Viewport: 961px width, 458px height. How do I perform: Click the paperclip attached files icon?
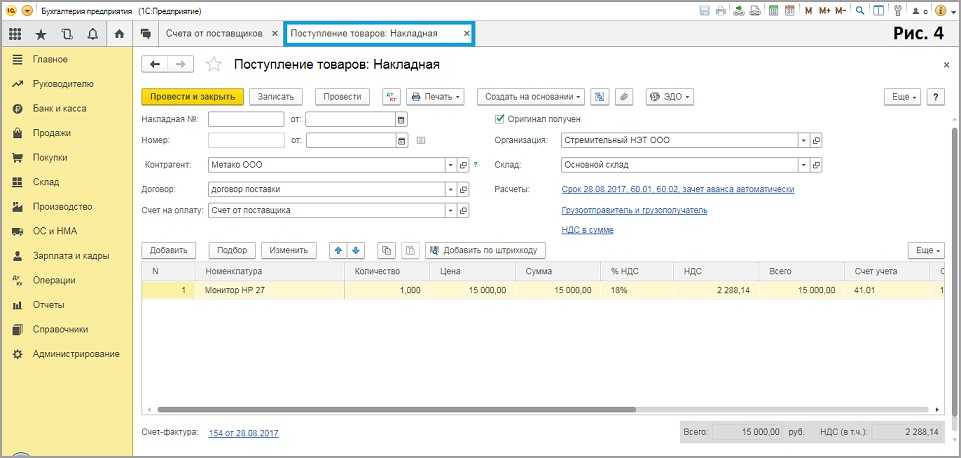click(x=624, y=97)
